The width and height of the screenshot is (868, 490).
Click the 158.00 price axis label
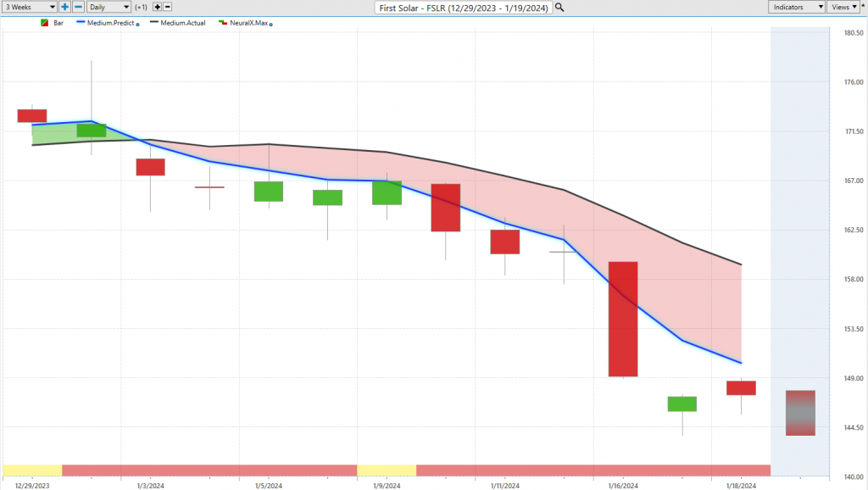(853, 279)
